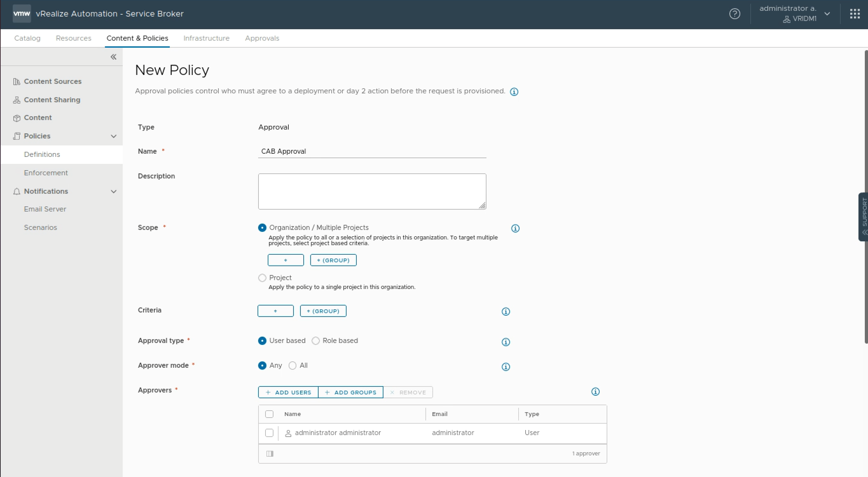
Task: Click into the Description text area
Action: pos(372,191)
